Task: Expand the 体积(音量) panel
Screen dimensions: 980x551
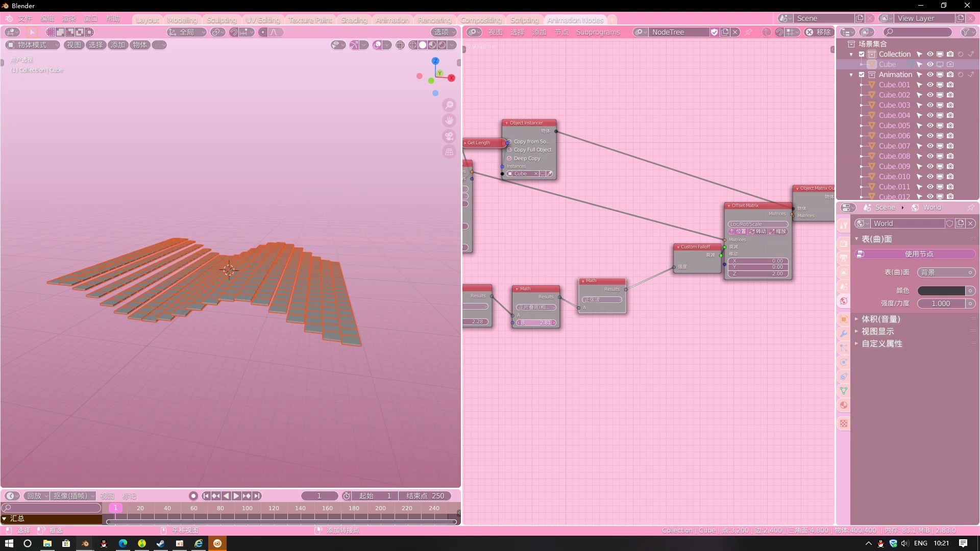Action: tap(880, 319)
